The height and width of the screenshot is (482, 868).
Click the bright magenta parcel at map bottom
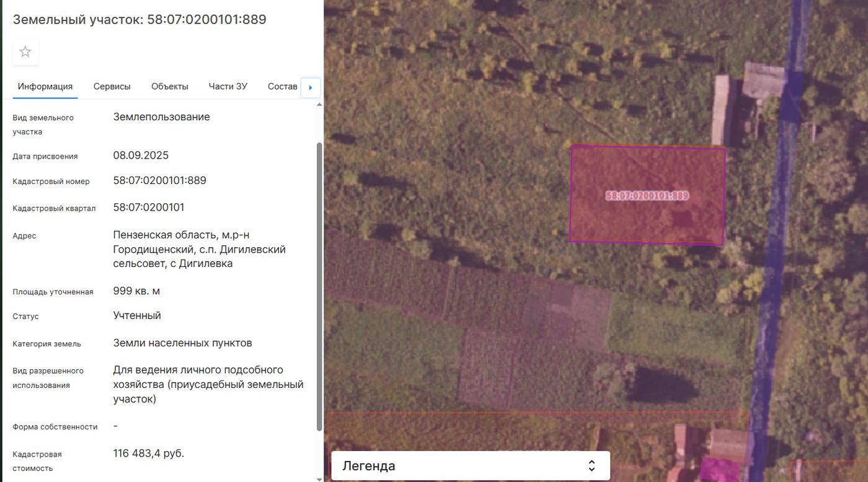pos(719,470)
